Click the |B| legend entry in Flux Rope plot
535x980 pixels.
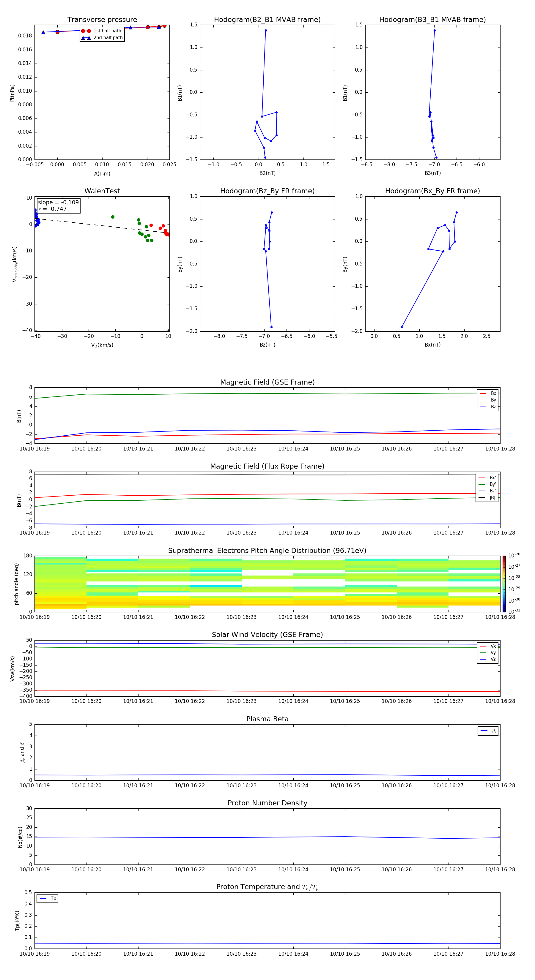click(x=487, y=498)
